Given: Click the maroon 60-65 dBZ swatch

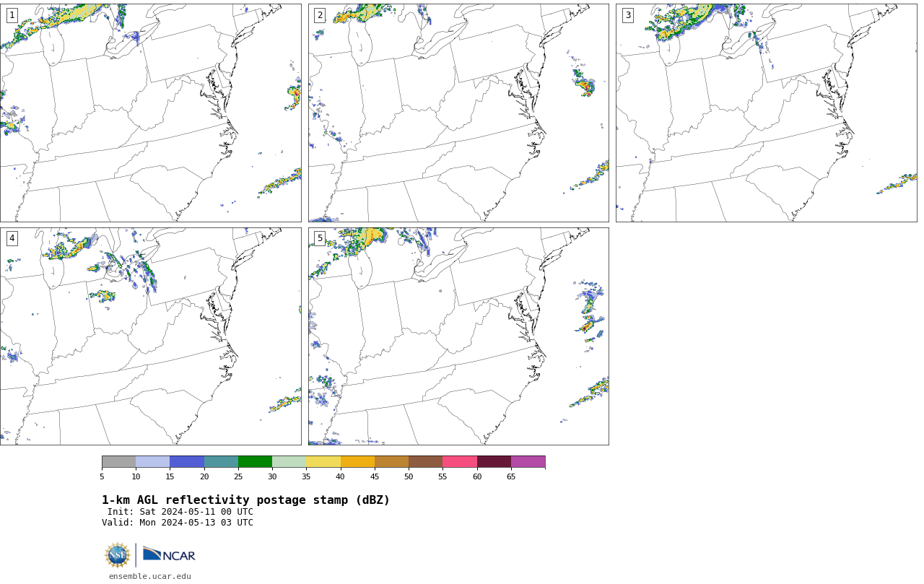Looking at the screenshot, I should [494, 462].
